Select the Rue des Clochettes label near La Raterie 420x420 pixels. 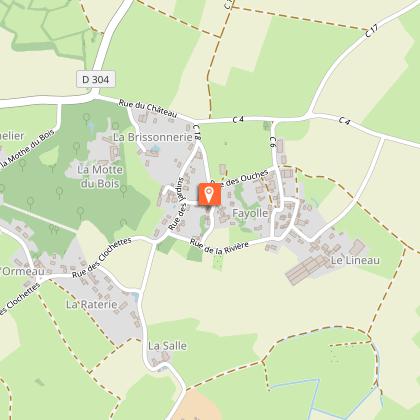[x=102, y=257]
